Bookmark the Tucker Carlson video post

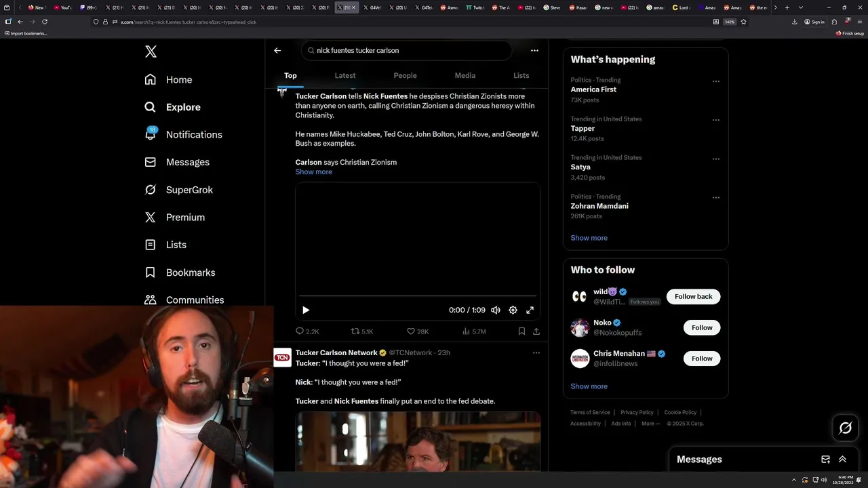521,331
